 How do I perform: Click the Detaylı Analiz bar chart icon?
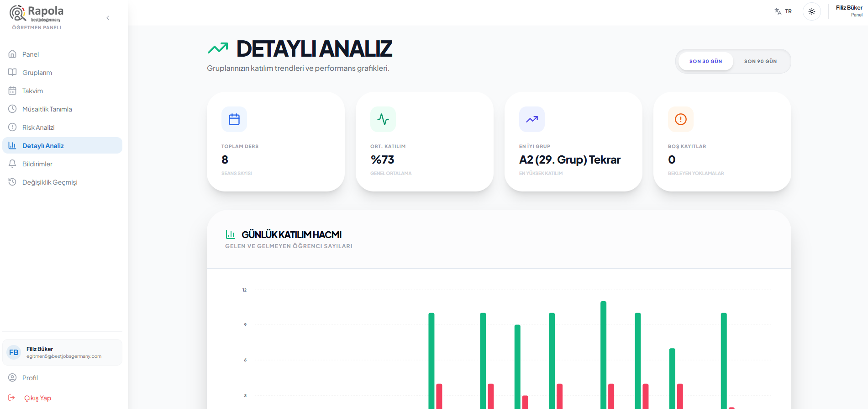click(x=12, y=145)
